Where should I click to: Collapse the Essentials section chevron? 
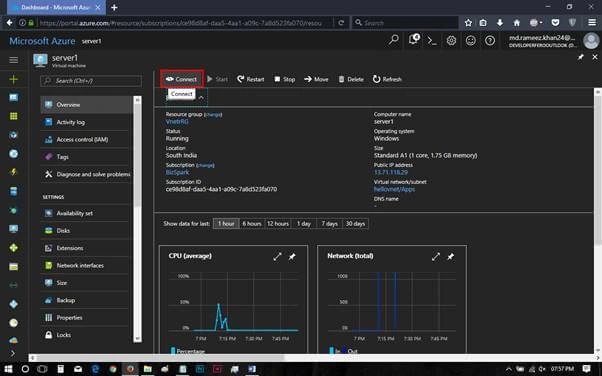coord(201,98)
